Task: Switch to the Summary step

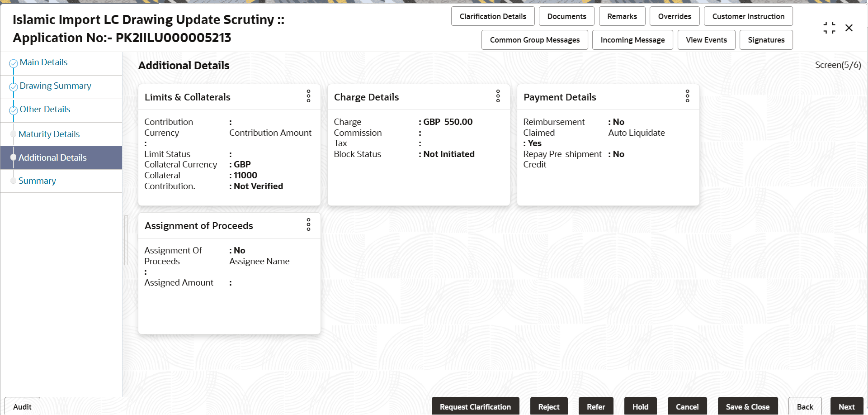Action: tap(37, 181)
